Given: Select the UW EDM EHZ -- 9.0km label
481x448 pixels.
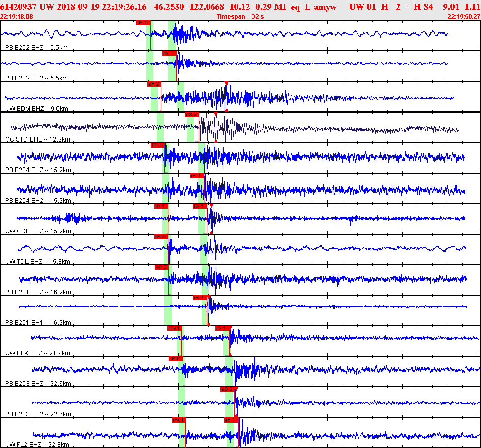Looking at the screenshot, I should [37, 108].
